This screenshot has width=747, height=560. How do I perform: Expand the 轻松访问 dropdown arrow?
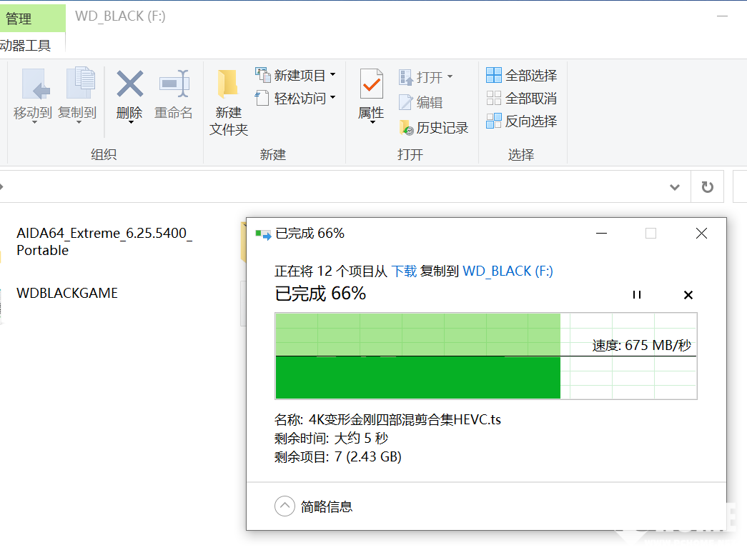click(x=332, y=98)
